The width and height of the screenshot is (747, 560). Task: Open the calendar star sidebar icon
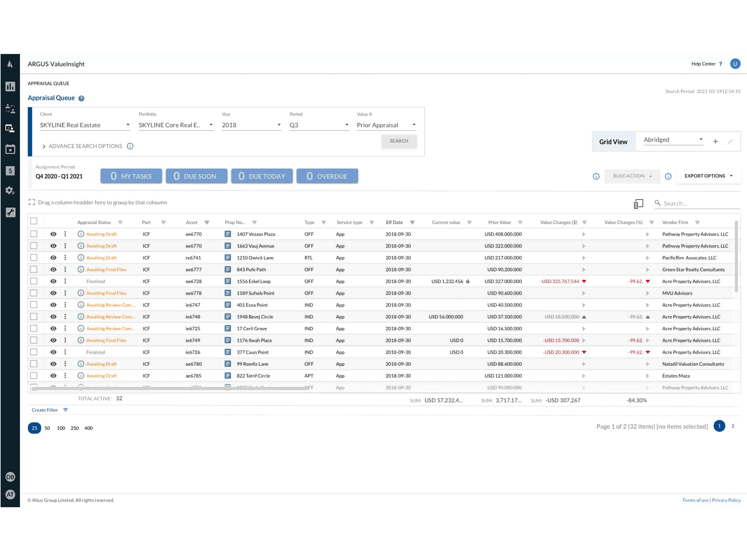10,149
